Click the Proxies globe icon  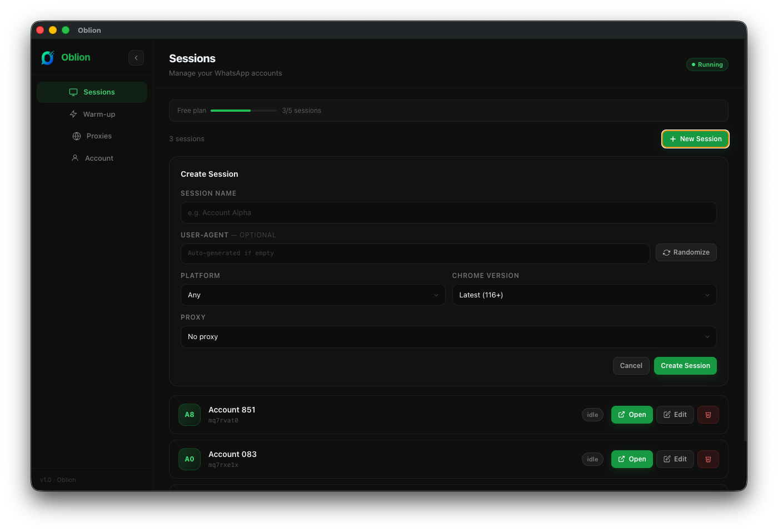coord(77,136)
